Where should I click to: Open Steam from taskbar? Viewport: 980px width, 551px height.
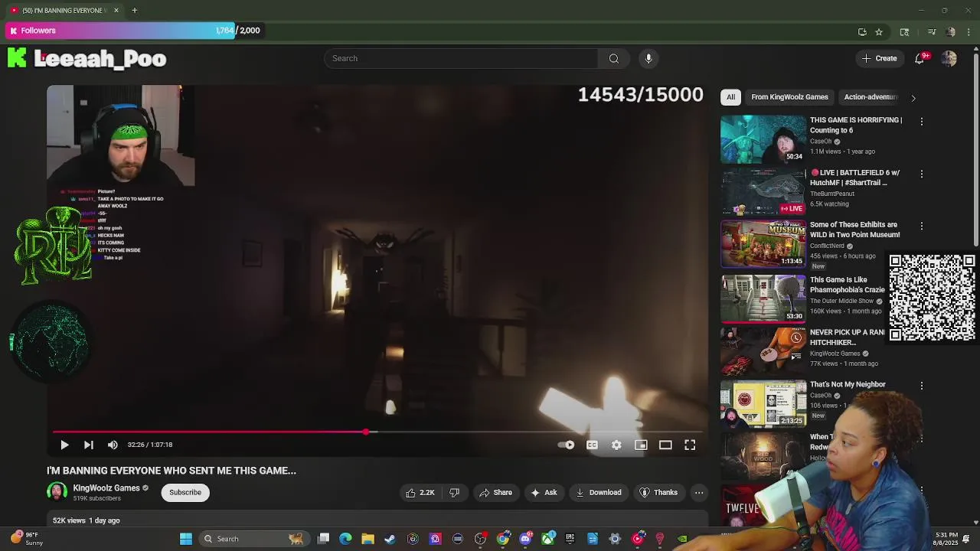pos(390,539)
